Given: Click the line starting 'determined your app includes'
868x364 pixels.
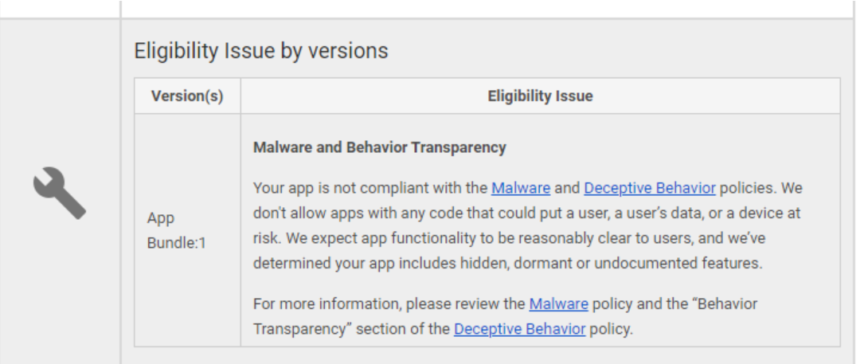Looking at the screenshot, I should pyautogui.click(x=507, y=263).
